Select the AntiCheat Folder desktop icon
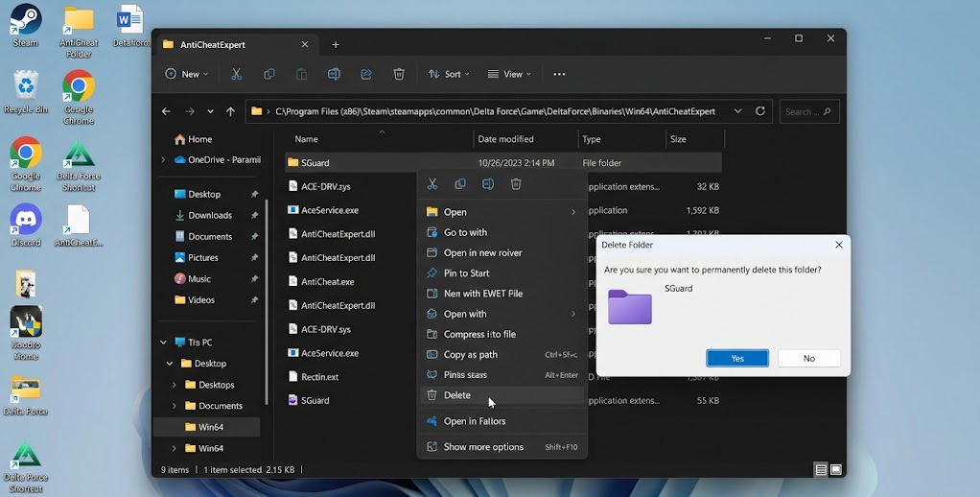 tap(79, 32)
